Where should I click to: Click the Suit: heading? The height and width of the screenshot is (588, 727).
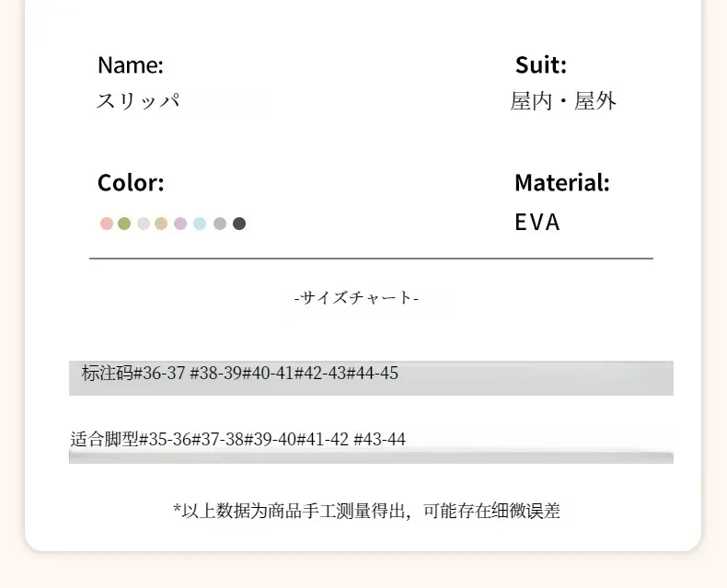(540, 64)
